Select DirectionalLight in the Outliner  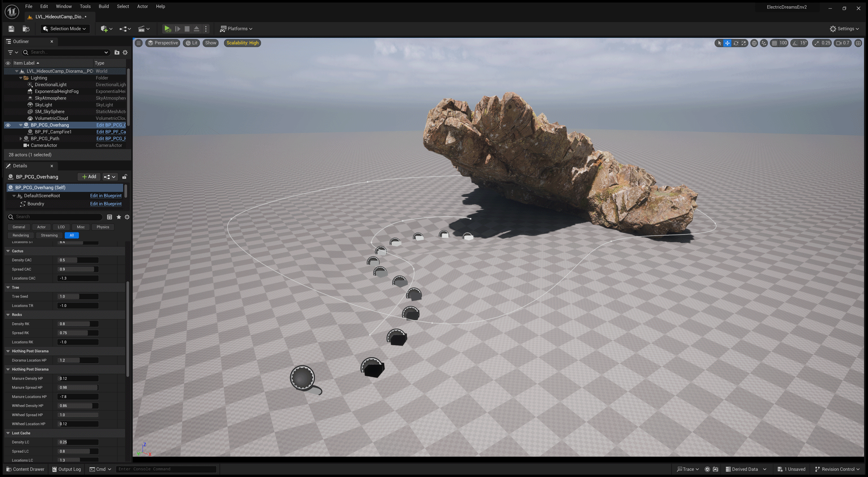coord(50,85)
